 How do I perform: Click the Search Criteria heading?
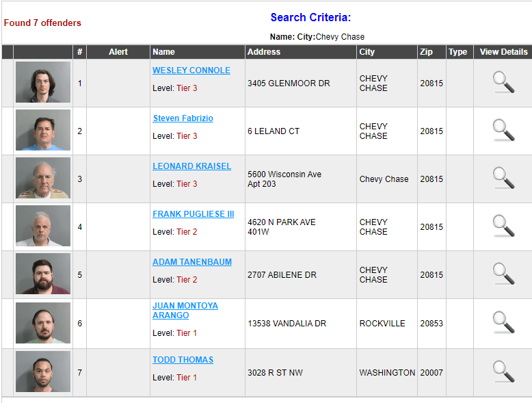[x=310, y=17]
